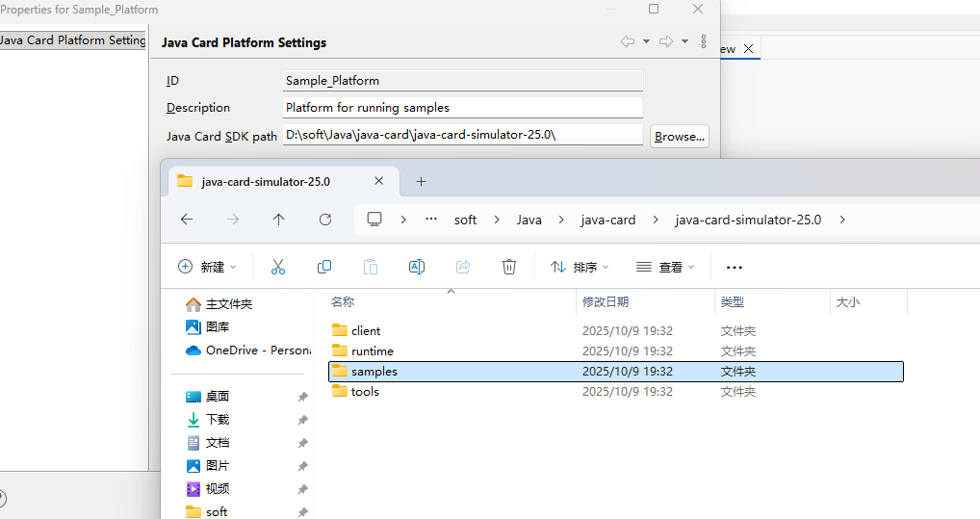Navigate back in File Explorer

pos(187,220)
